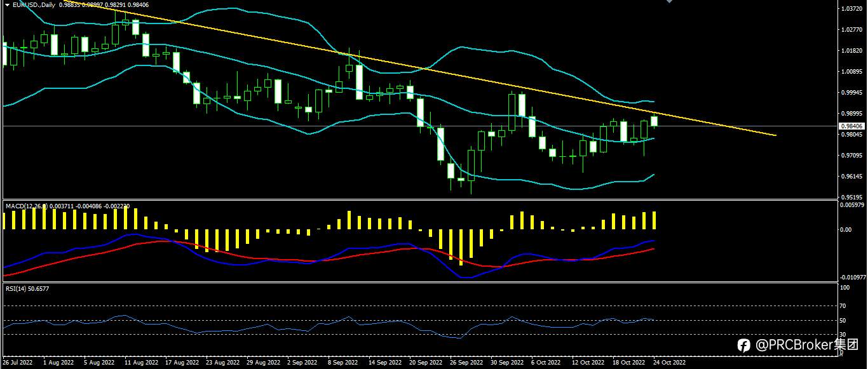Click the MACD zero level label 0.00
This screenshot has width=868, height=369.
tap(846, 230)
